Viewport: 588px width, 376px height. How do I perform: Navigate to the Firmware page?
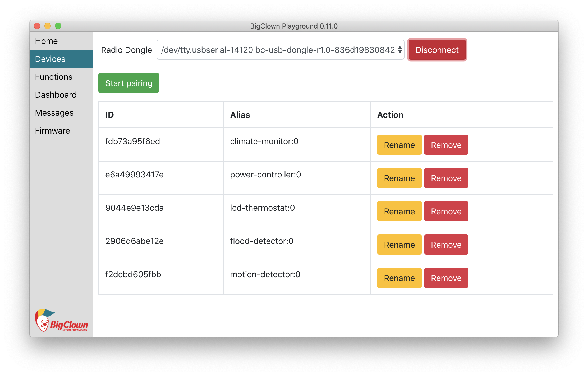(52, 131)
